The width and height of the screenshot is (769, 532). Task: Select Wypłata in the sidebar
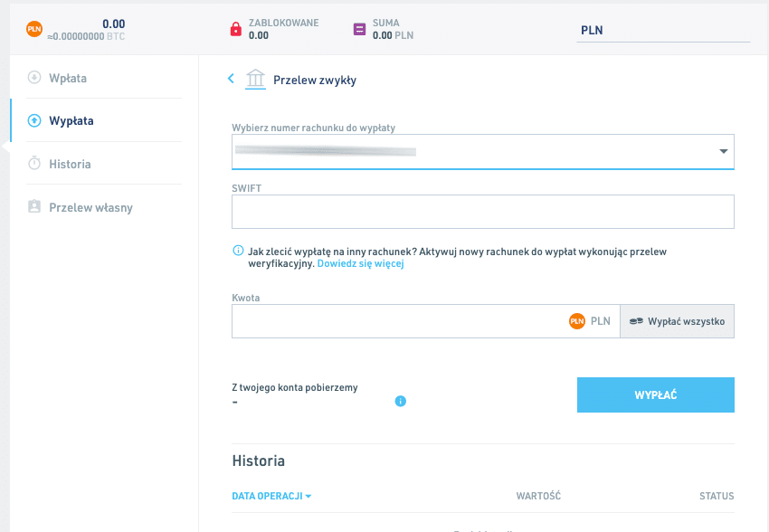(71, 120)
